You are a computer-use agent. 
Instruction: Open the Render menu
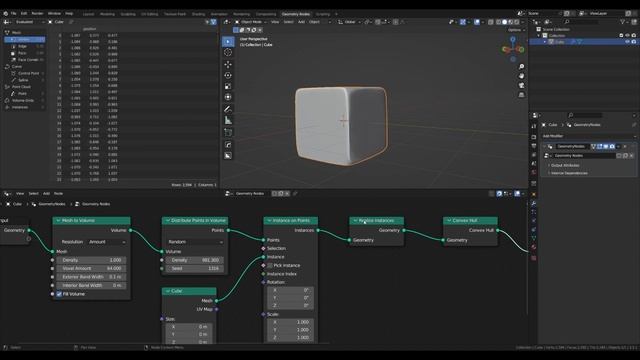37,13
